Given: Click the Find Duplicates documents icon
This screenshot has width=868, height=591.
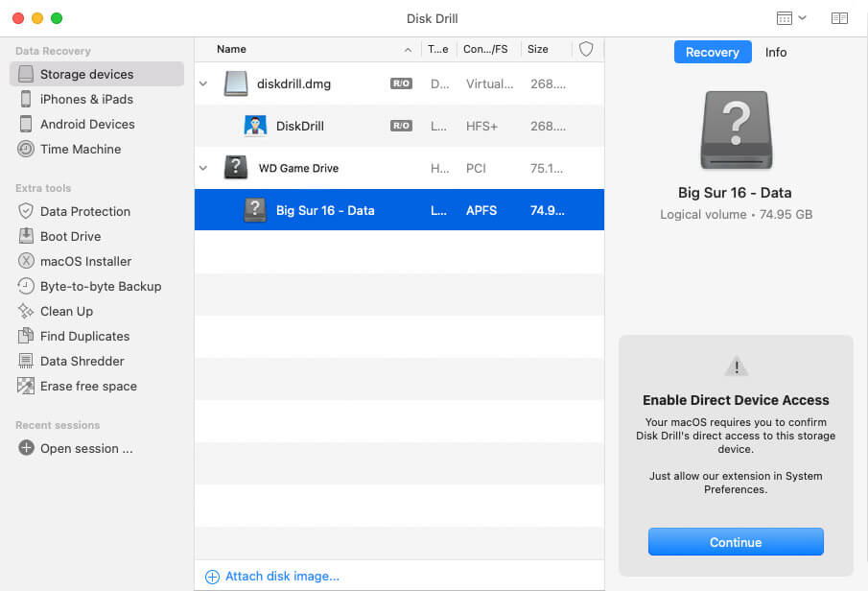Looking at the screenshot, I should 26,336.
